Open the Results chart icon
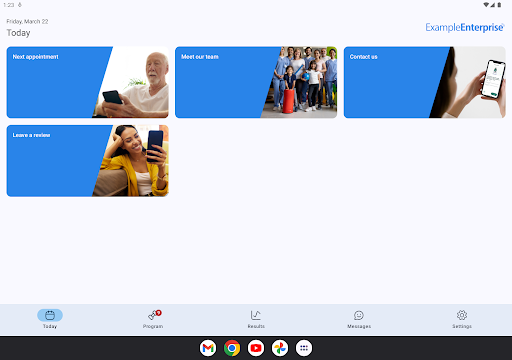 pyautogui.click(x=256, y=315)
